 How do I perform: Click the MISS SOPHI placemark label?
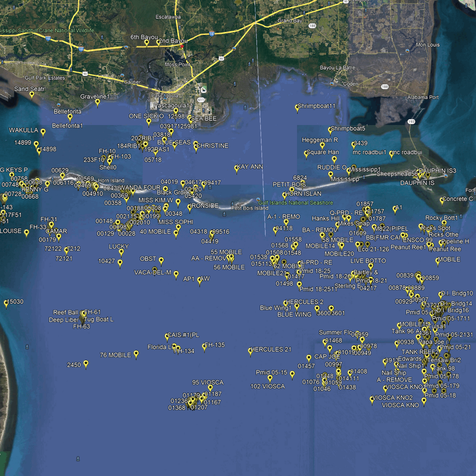[x=176, y=222]
